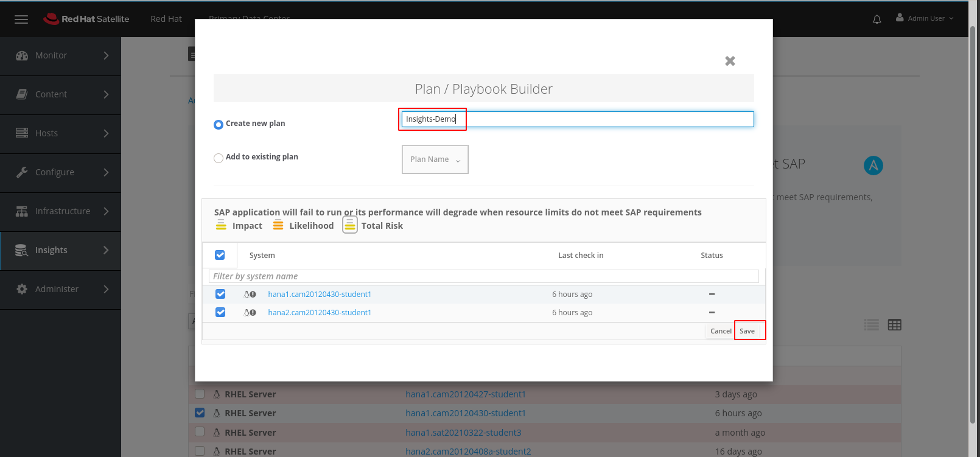Expand the Hosts menu chevron
980x457 pixels.
pos(106,133)
